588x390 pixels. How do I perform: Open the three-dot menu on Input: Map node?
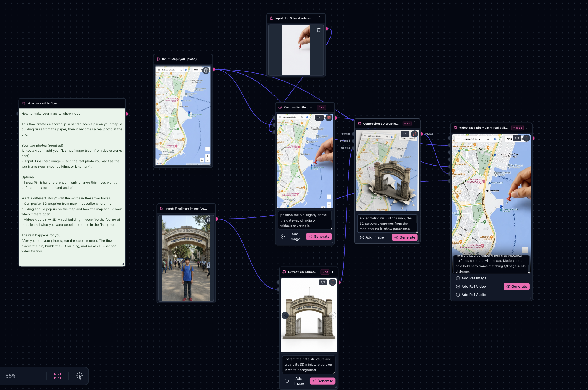click(x=207, y=59)
